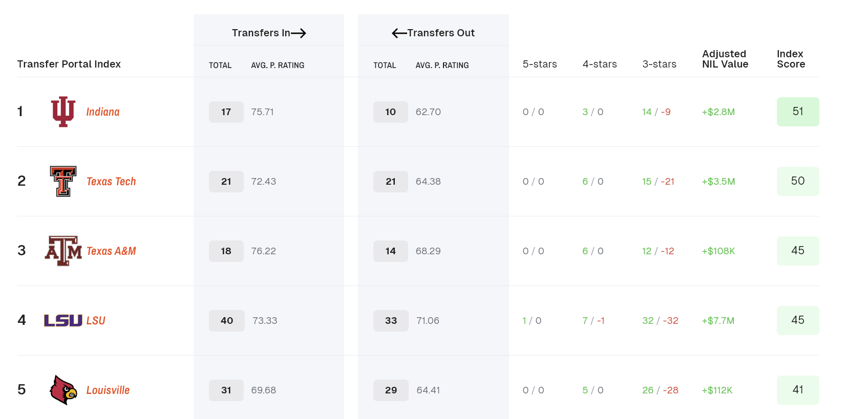Image resolution: width=868 pixels, height=419 pixels.
Task: Sort by Index Score column header
Action: pyautogui.click(x=791, y=59)
